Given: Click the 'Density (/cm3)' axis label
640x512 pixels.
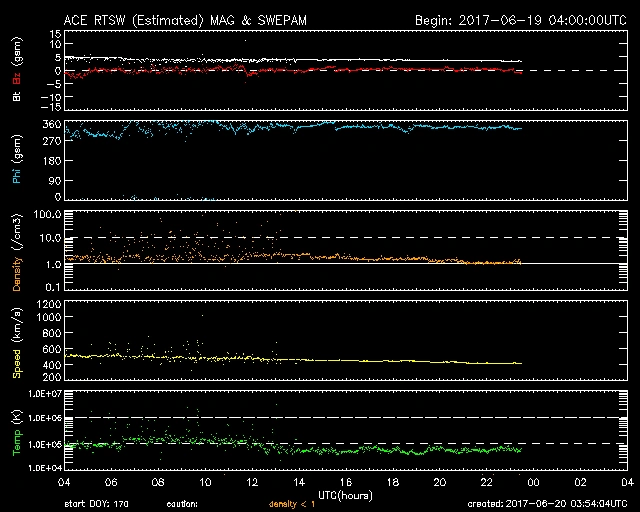Looking at the screenshot, I should 17,252.
